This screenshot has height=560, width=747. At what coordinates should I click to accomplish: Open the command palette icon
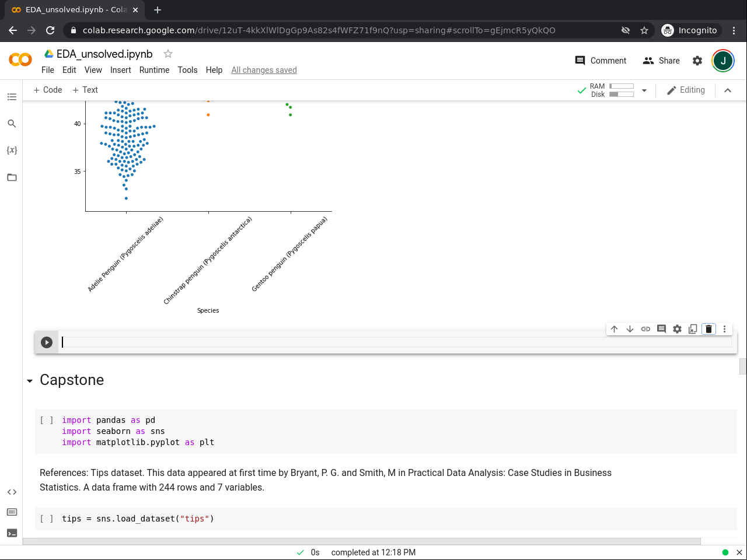pos(12,512)
